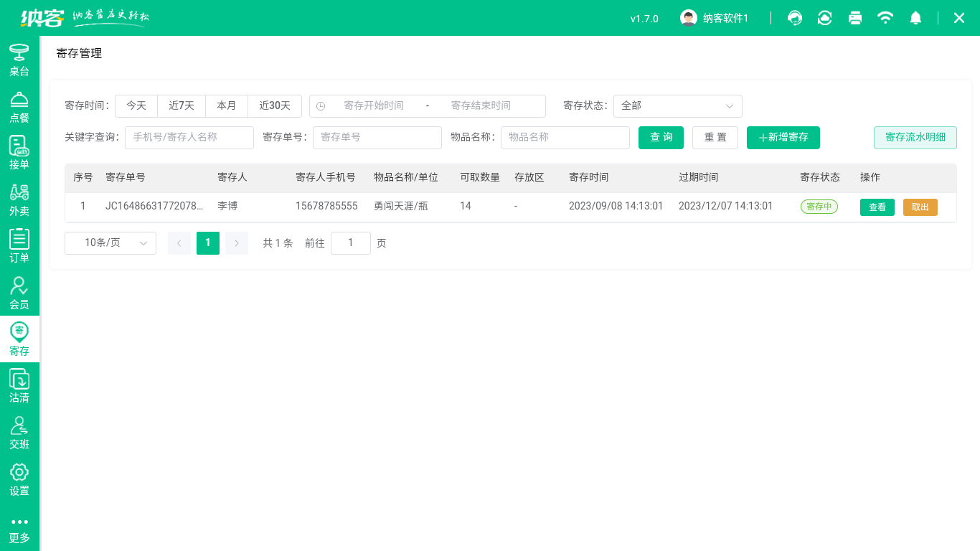Choose the 近30天 date range
The width and height of the screenshot is (980, 551).
click(275, 105)
